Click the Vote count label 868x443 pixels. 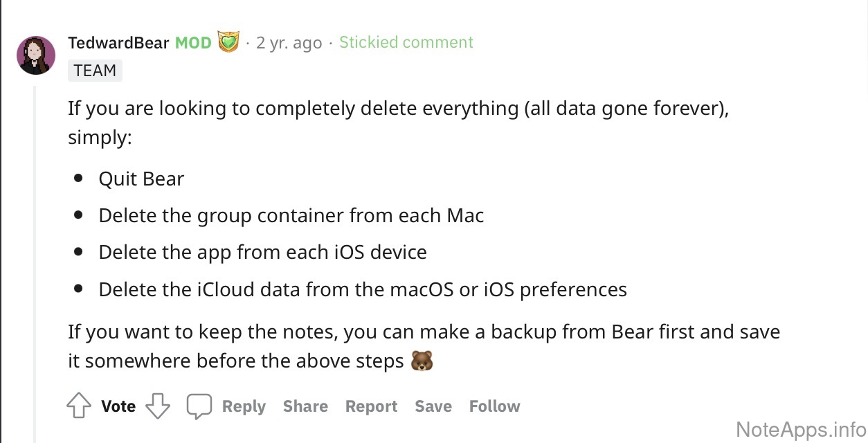118,406
